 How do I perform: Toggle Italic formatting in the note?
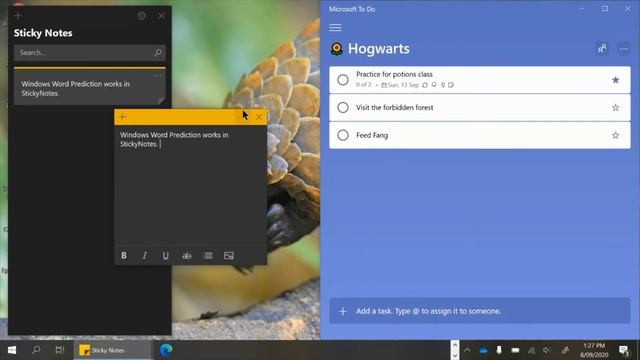point(144,256)
